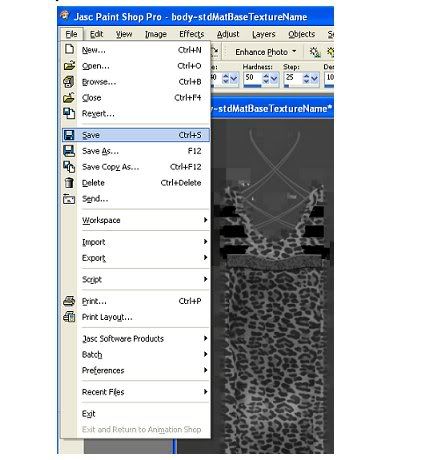Expand the Script submenu
The width and height of the screenshot is (448, 460).
coord(136,279)
